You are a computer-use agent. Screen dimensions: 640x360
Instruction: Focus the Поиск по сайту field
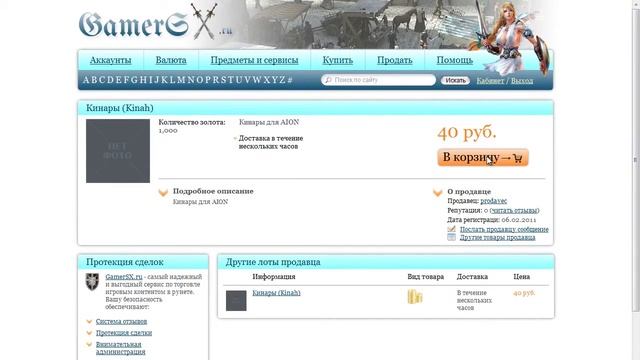click(x=378, y=80)
